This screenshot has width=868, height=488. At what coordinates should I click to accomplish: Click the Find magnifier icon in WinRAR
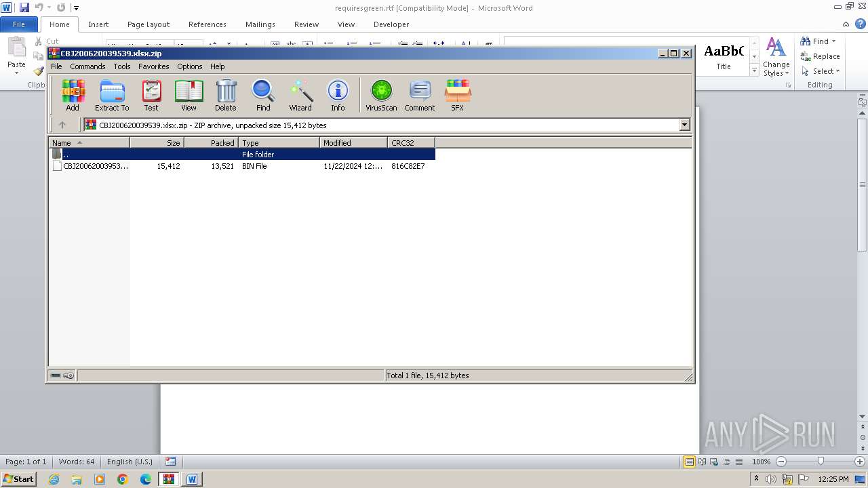[263, 96]
